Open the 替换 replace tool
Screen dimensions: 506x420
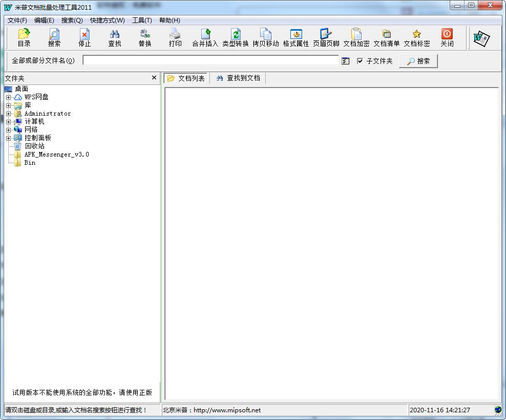145,38
